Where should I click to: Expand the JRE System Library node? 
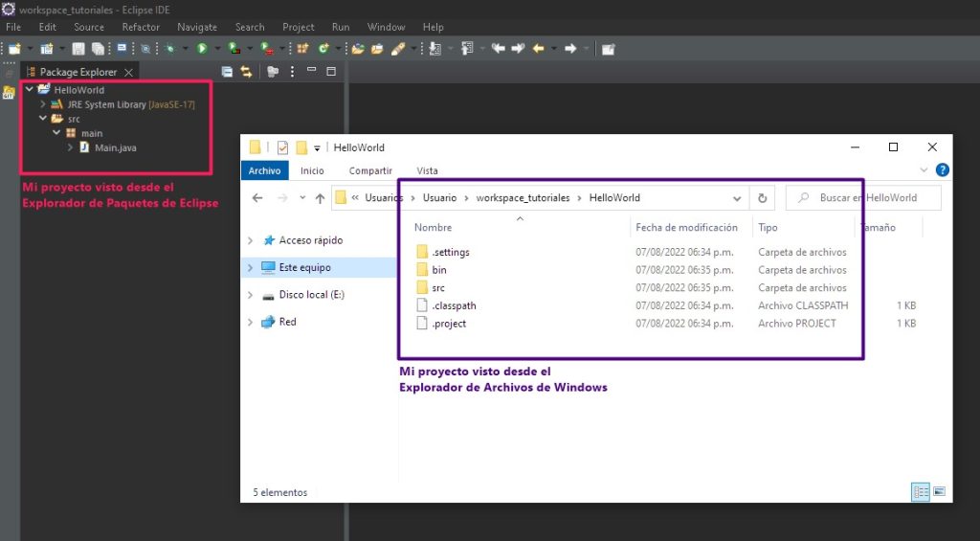coord(44,104)
